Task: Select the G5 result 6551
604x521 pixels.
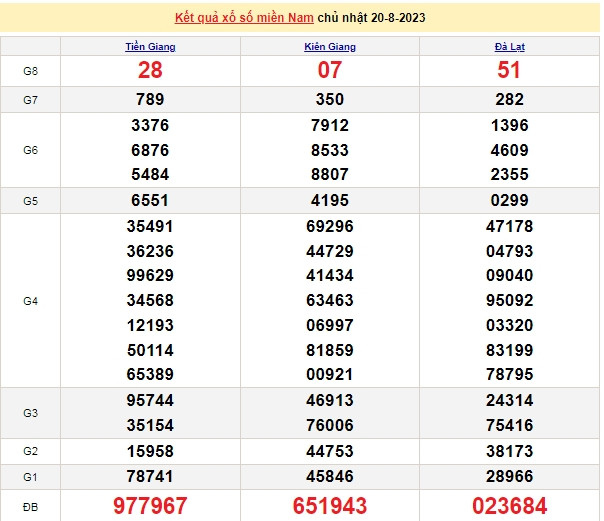Action: coord(150,200)
